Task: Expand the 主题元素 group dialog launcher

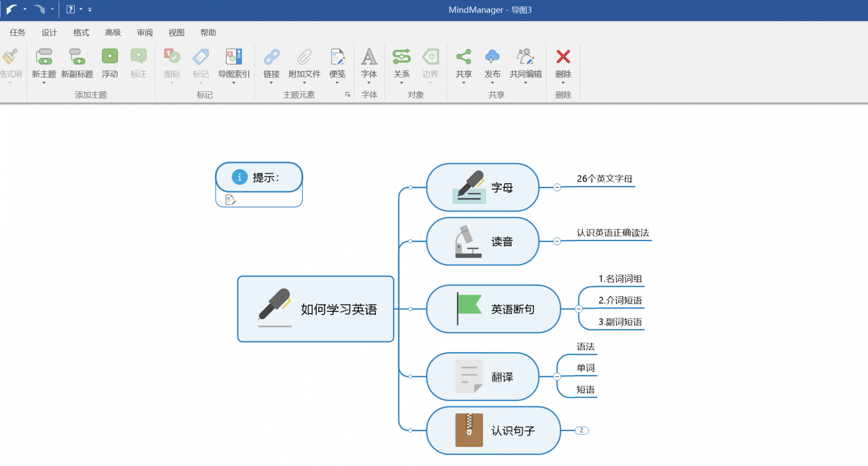Action: (348, 95)
